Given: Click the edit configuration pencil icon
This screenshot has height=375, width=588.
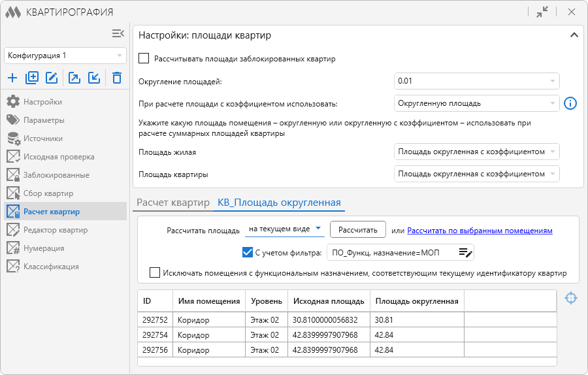Looking at the screenshot, I should click(52, 78).
